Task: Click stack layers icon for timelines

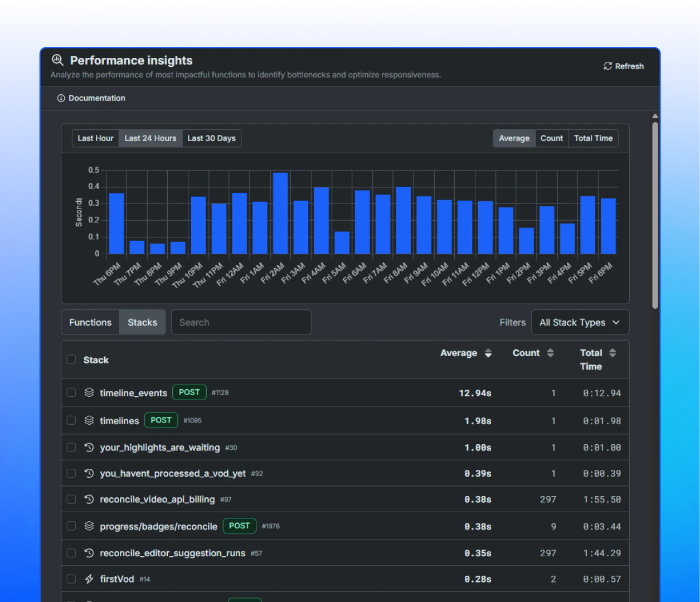Action: [x=89, y=420]
